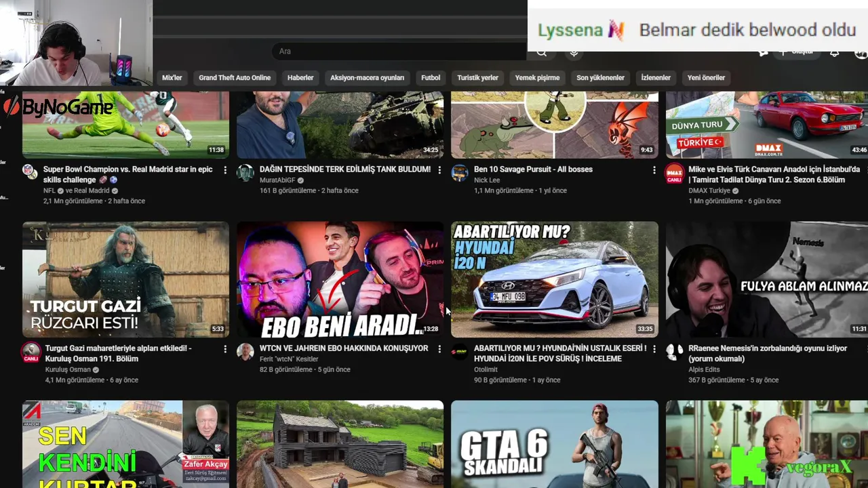Click the Alpis Edits channel avatar
The height and width of the screenshot is (488, 868).
pos(674,351)
